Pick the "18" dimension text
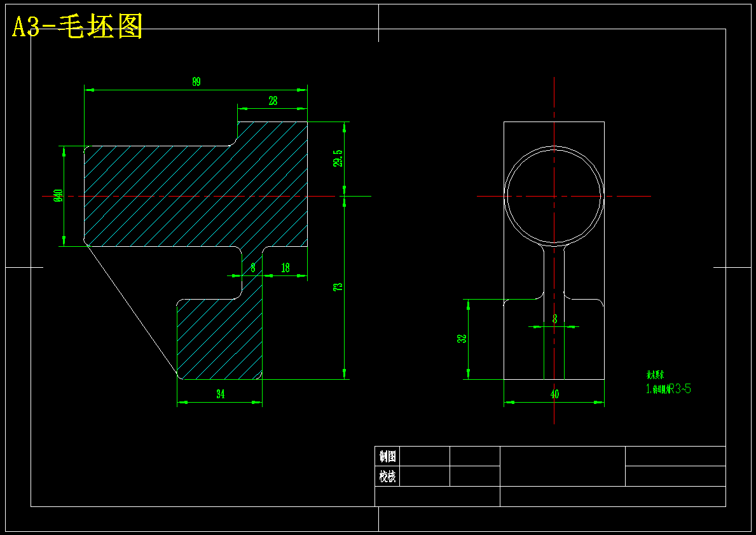756x535 pixels. (x=285, y=268)
